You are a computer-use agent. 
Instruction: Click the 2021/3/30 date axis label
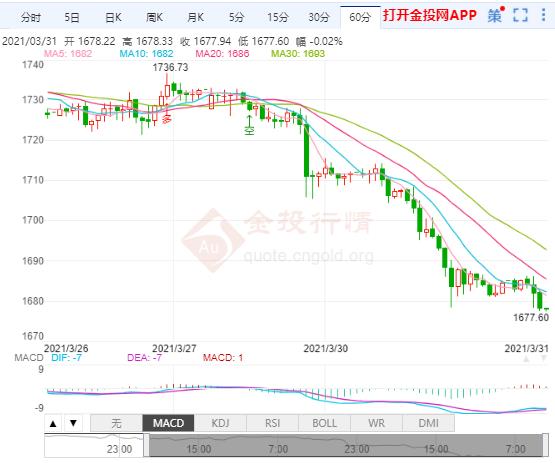click(x=326, y=349)
